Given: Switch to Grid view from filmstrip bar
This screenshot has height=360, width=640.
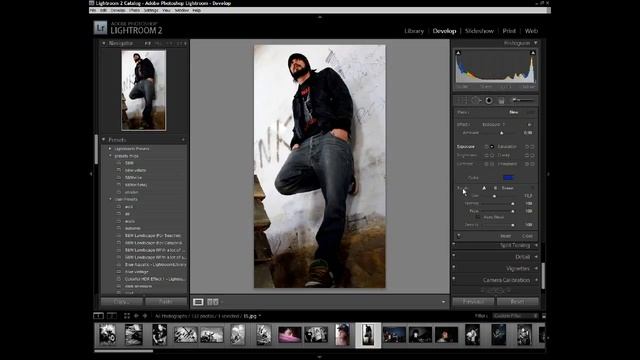Looking at the screenshot, I should coord(127,316).
